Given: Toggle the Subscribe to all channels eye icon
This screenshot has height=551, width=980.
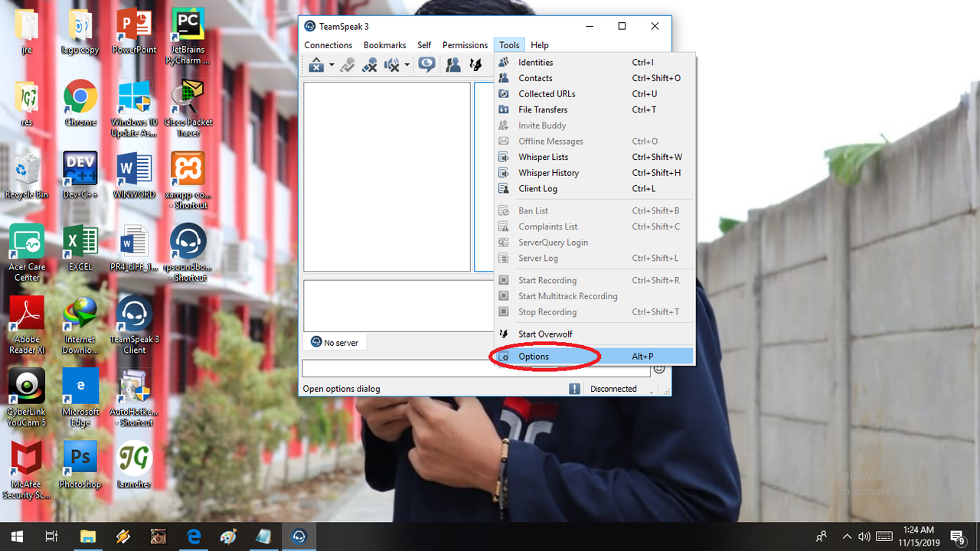Looking at the screenshot, I should (x=427, y=65).
